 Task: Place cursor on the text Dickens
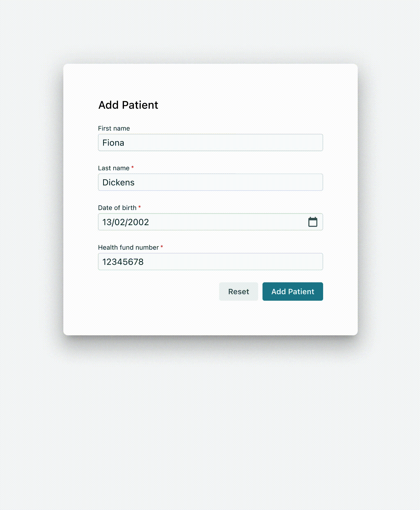(118, 183)
